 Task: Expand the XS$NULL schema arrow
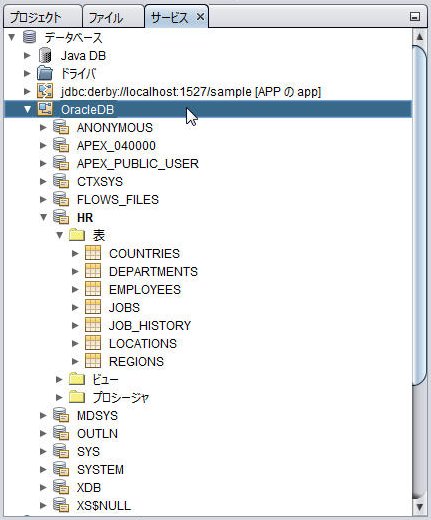tap(44, 505)
